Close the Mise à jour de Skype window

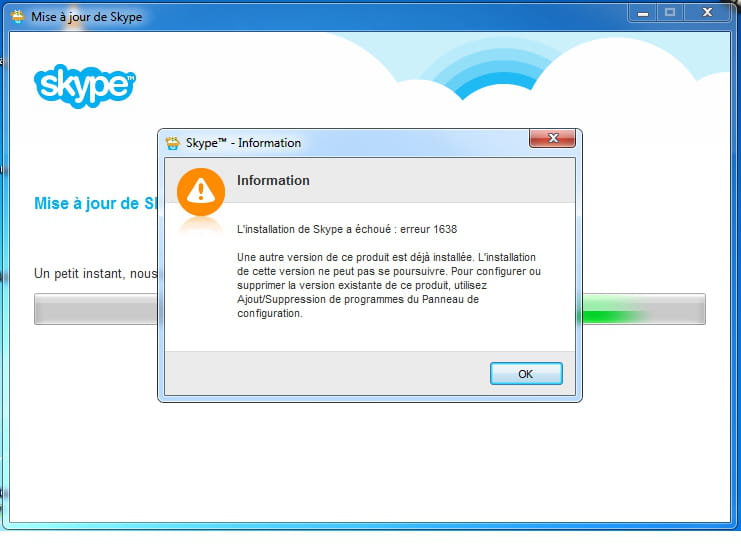tap(707, 13)
